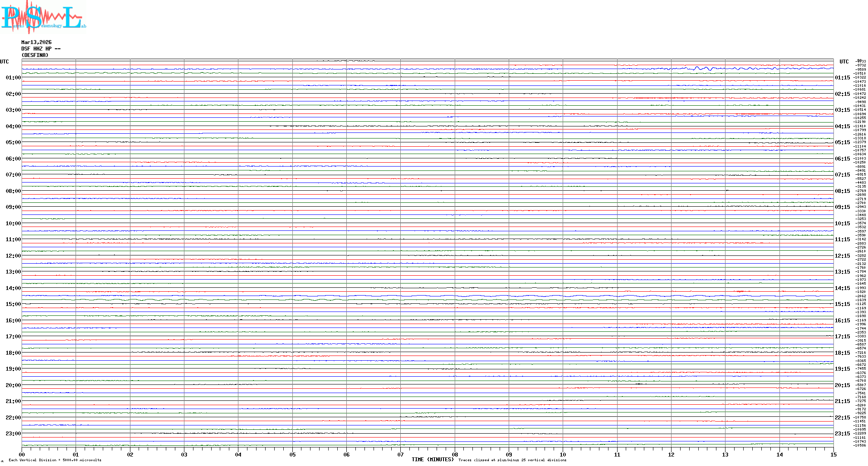Select the 23:00 hour label on left
The image size is (868, 466).
pos(13,434)
